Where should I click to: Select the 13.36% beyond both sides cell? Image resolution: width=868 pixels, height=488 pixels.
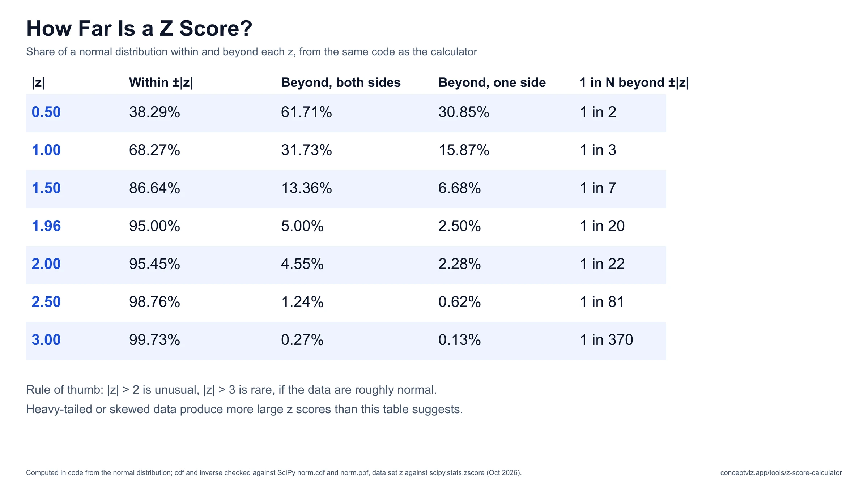pyautogui.click(x=306, y=188)
